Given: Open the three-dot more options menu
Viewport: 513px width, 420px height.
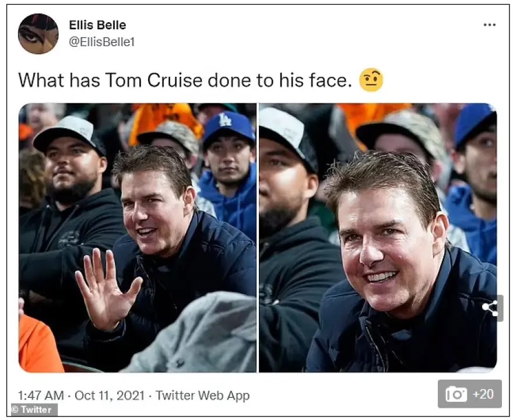Looking at the screenshot, I should point(490,25).
